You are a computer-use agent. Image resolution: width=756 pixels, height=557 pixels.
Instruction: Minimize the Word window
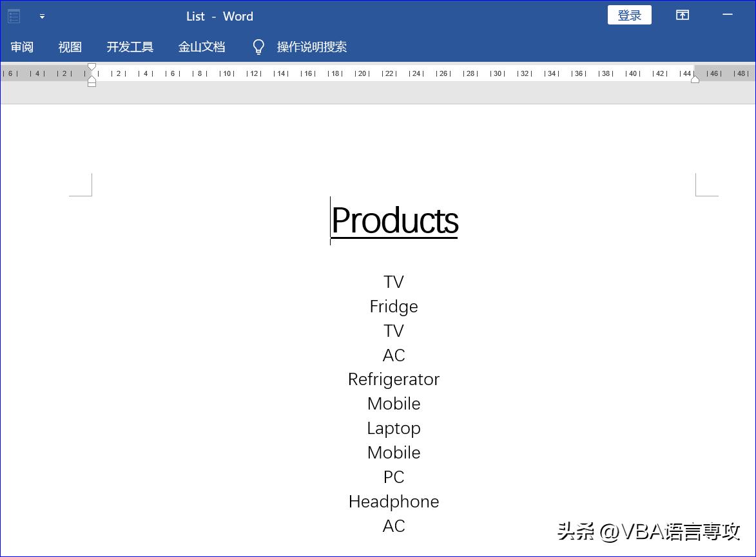click(728, 15)
